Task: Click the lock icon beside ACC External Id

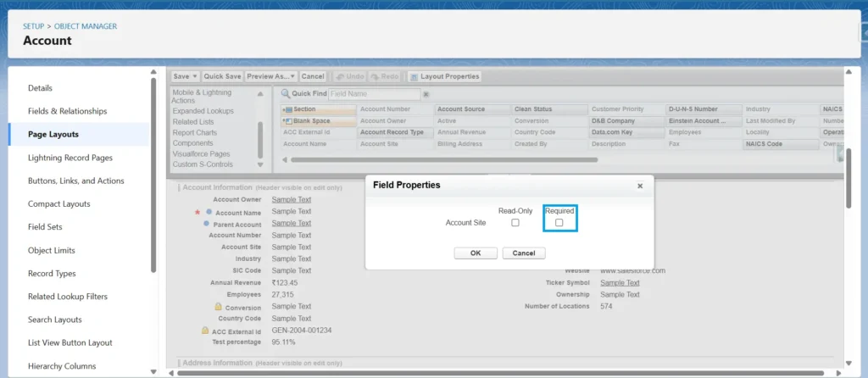Action: (x=204, y=331)
